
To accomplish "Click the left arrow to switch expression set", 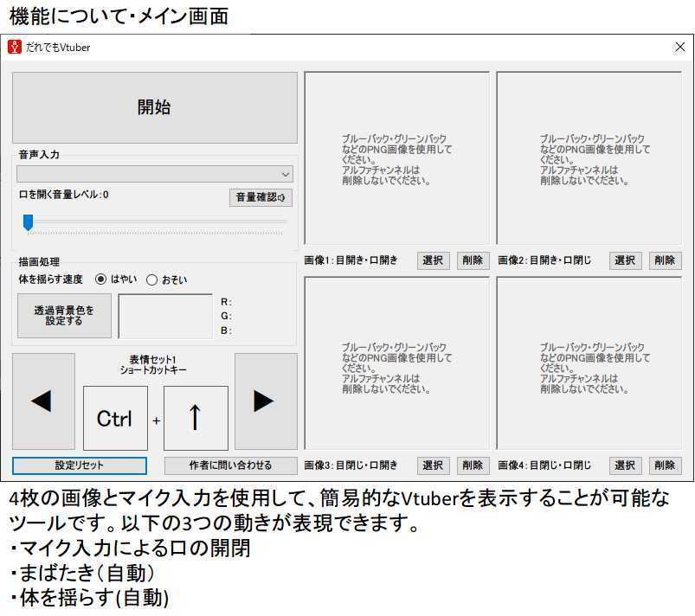I will (42, 401).
